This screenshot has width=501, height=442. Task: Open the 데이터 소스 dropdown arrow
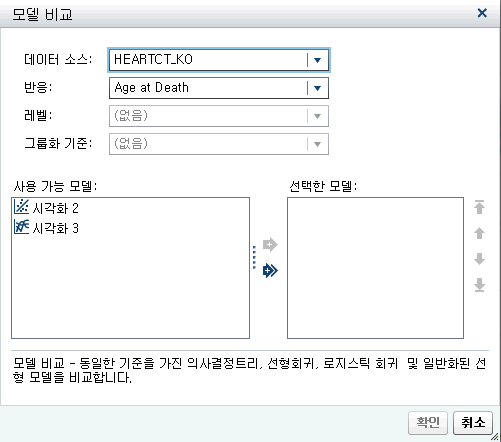tap(317, 60)
